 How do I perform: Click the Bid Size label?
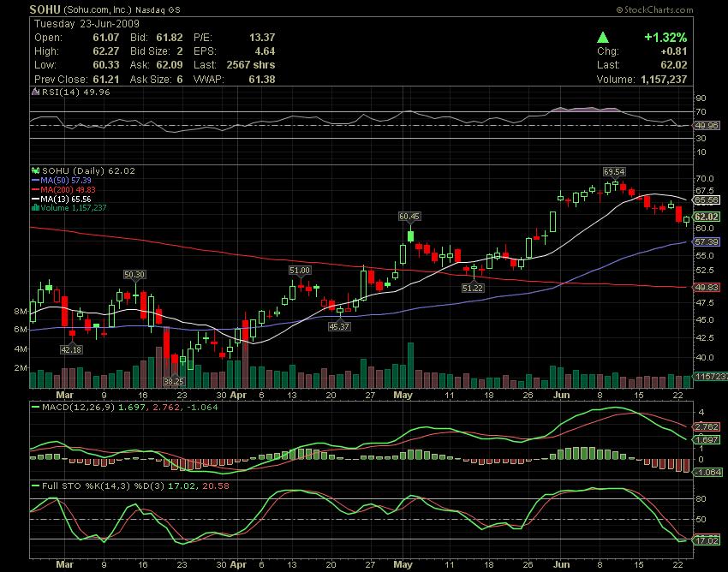150,51
